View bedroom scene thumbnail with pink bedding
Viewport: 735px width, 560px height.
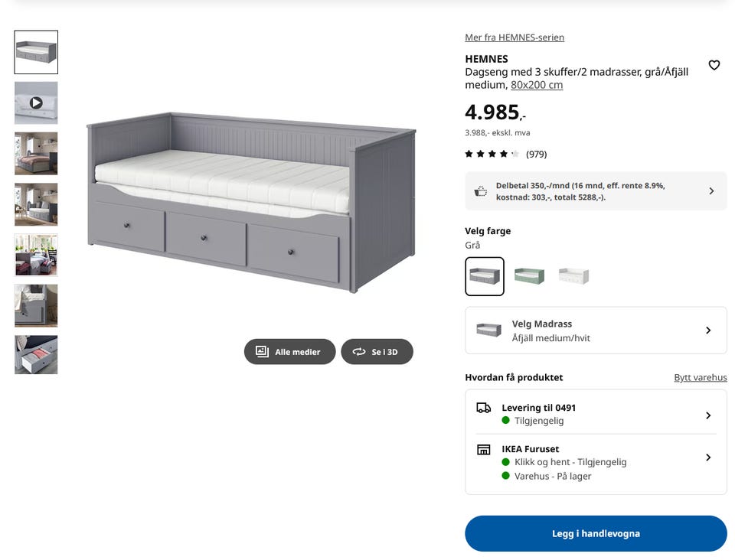click(x=36, y=154)
